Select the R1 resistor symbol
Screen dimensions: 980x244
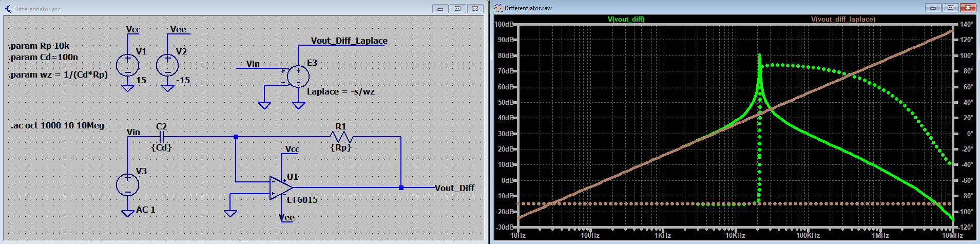[341, 137]
